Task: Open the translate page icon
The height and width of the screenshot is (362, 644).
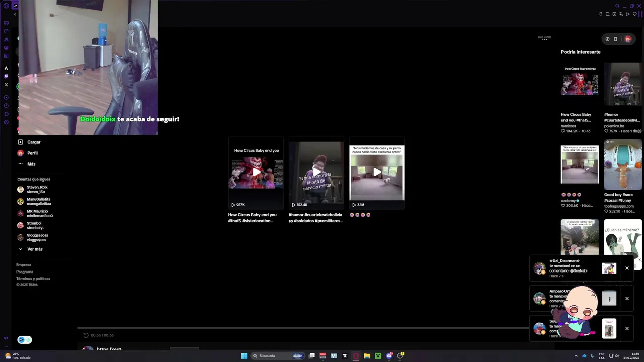Action: (621, 14)
